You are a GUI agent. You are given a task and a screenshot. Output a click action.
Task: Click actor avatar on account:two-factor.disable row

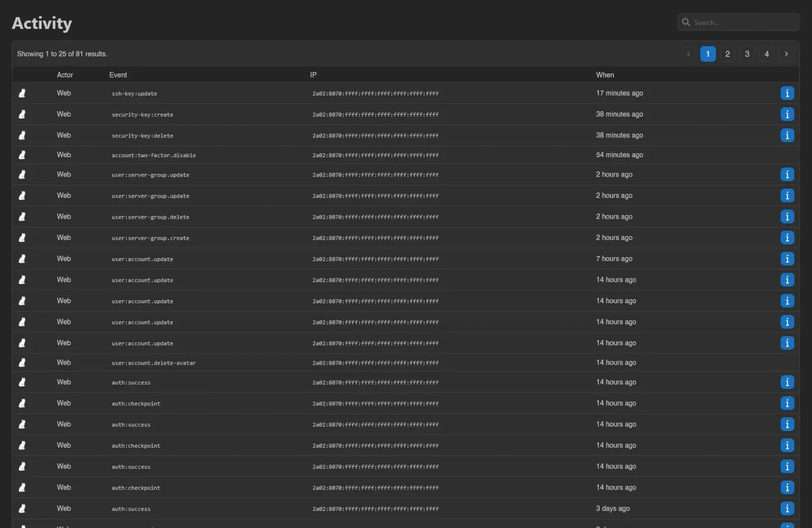(22, 155)
